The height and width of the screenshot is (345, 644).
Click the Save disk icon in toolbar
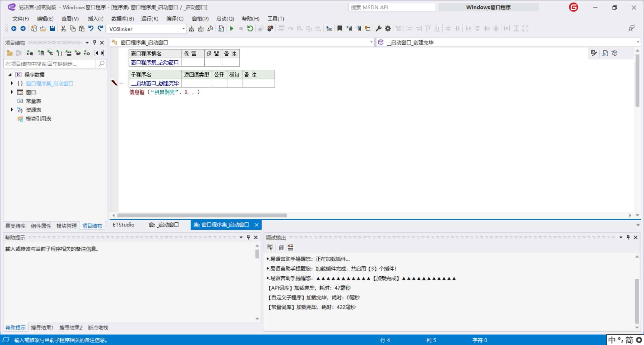(x=52, y=29)
